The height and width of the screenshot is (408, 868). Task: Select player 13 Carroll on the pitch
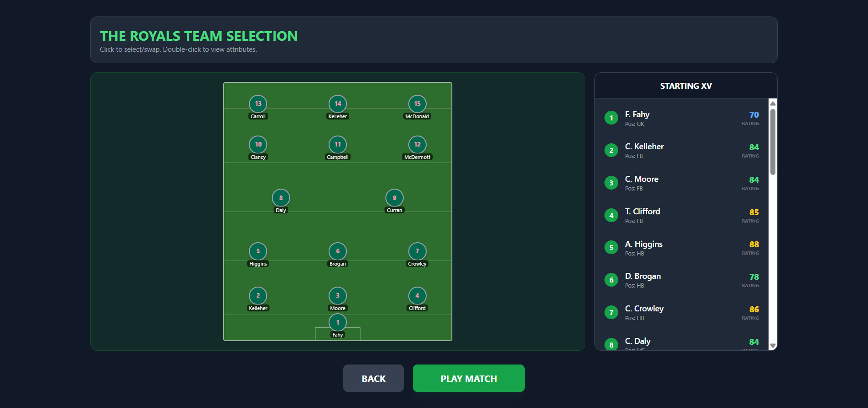click(x=258, y=104)
